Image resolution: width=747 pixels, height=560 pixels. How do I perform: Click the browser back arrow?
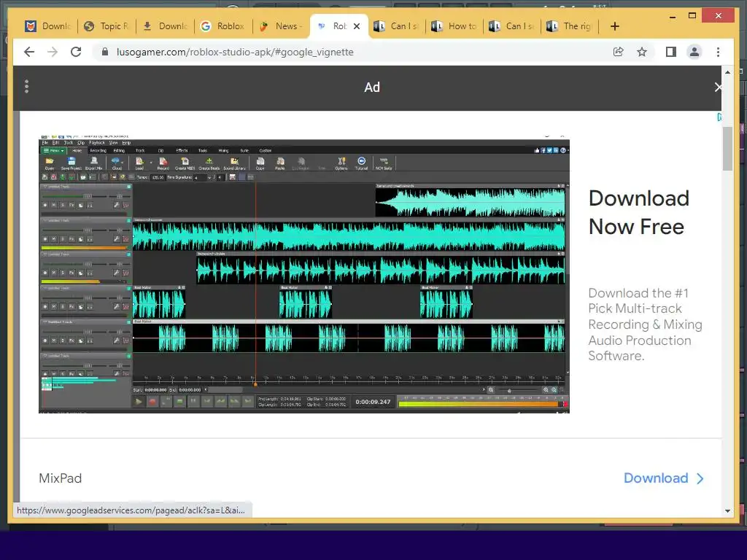pos(29,52)
